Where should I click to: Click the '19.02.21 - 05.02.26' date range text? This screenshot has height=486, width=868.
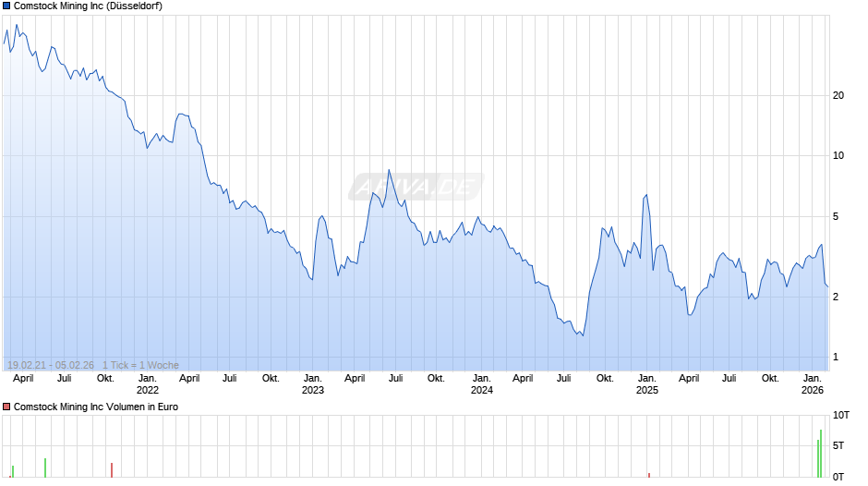[x=51, y=365]
